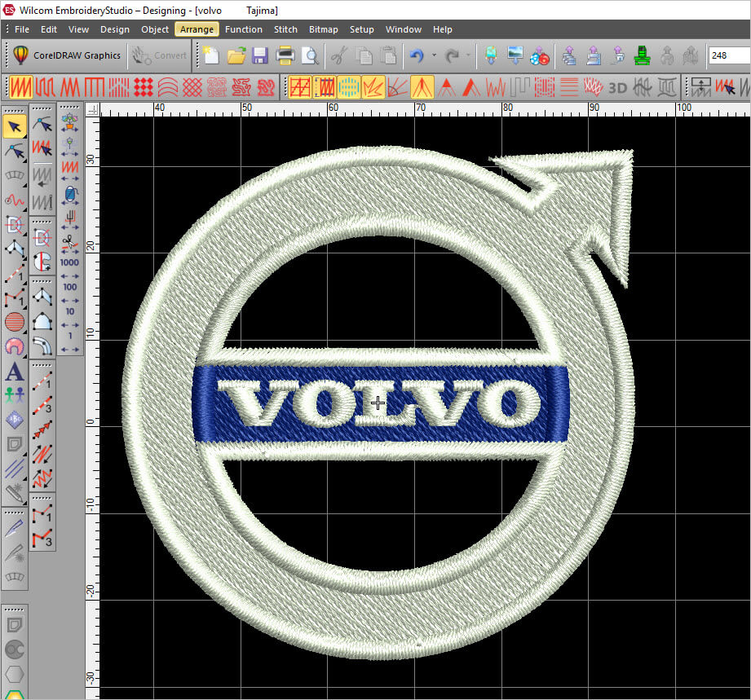The height and width of the screenshot is (700, 751).
Task: Toggle the 3D stitch effect button
Action: 618,86
